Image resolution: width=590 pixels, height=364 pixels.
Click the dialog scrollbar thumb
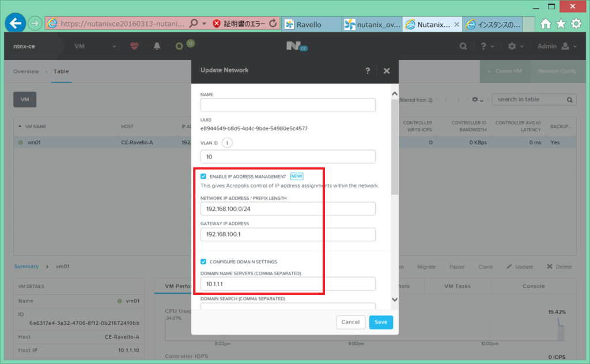tap(394, 147)
